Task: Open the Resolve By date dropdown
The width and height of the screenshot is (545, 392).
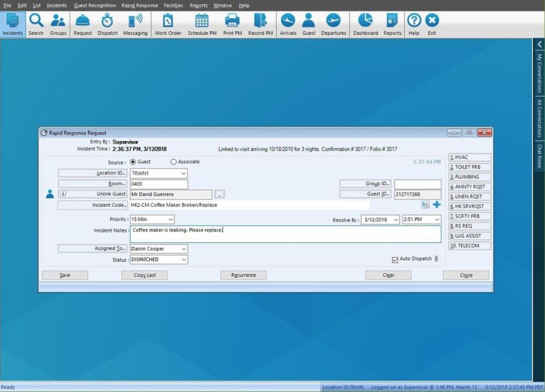Action: [x=394, y=219]
